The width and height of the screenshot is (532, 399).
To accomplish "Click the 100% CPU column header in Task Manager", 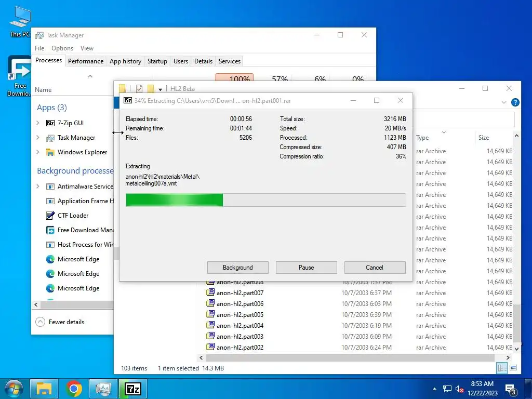I will 235,78.
